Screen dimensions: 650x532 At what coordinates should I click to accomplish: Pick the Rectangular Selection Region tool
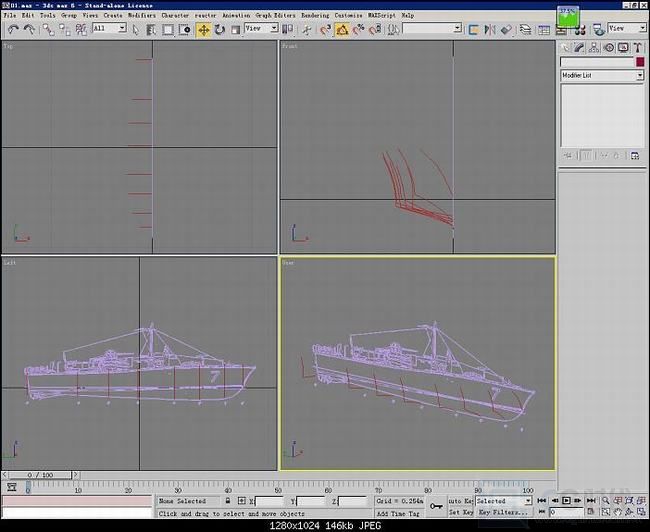tap(167, 29)
